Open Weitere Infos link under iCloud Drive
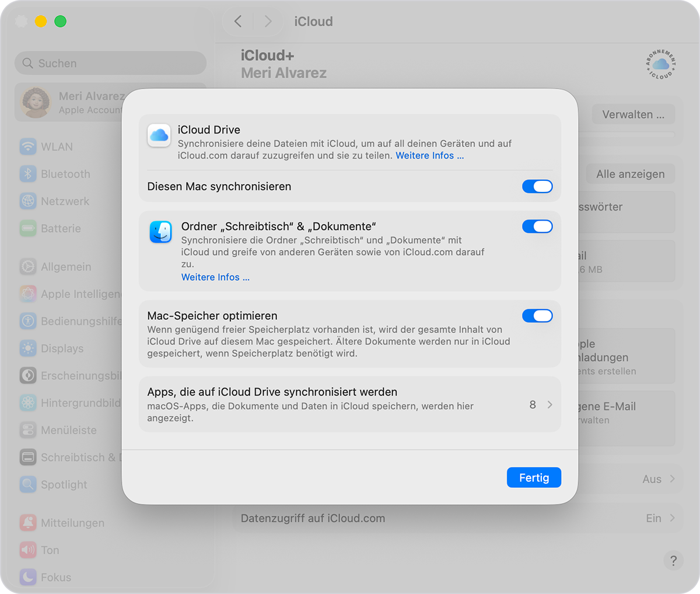The width and height of the screenshot is (700, 594). (430, 156)
